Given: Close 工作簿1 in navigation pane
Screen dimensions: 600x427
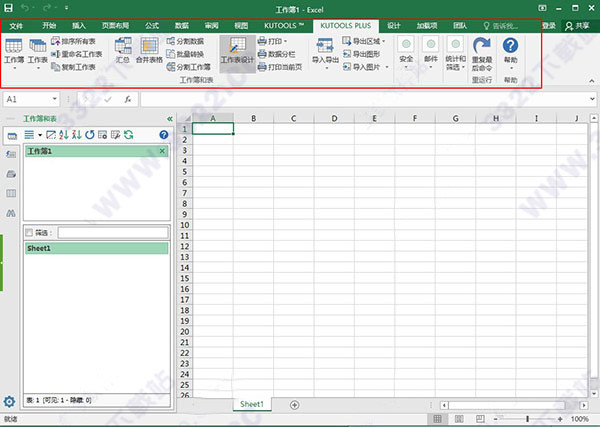Looking at the screenshot, I should click(x=162, y=151).
